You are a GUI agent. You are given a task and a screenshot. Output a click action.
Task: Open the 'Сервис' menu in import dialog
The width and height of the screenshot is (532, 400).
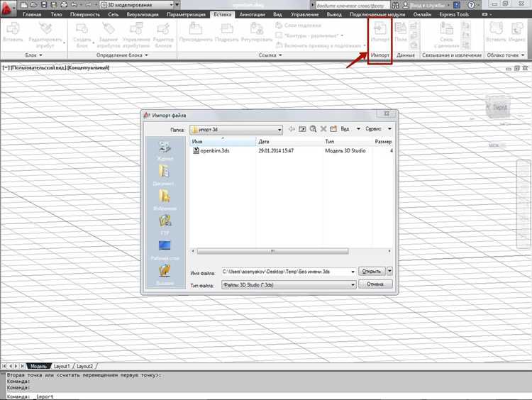click(x=379, y=129)
